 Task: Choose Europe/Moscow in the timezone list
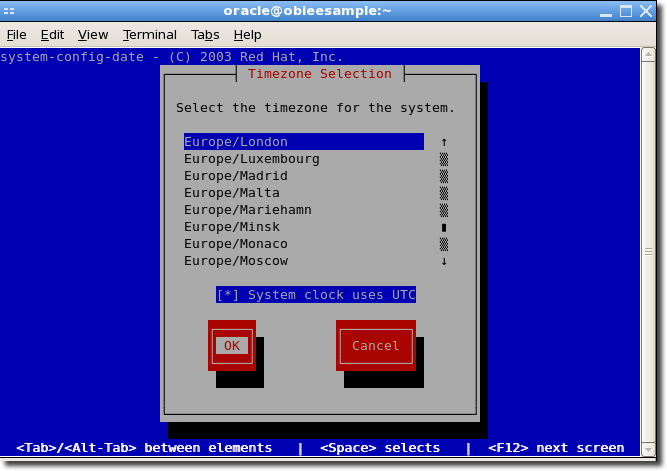coord(236,261)
